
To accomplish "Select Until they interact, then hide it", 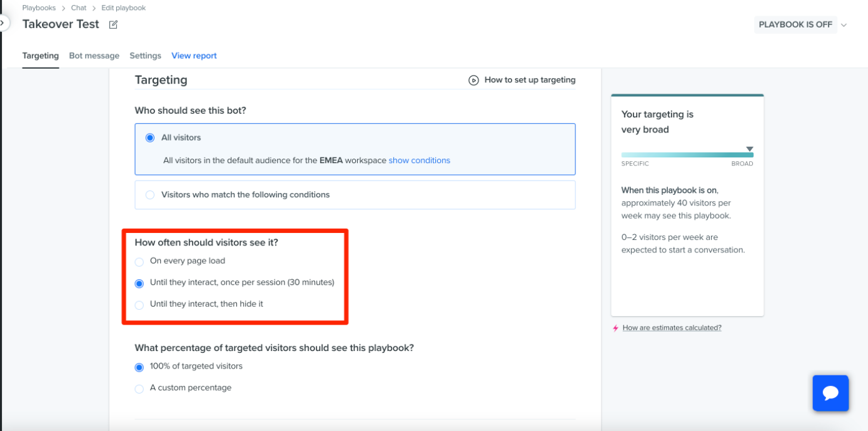I will click(x=139, y=305).
